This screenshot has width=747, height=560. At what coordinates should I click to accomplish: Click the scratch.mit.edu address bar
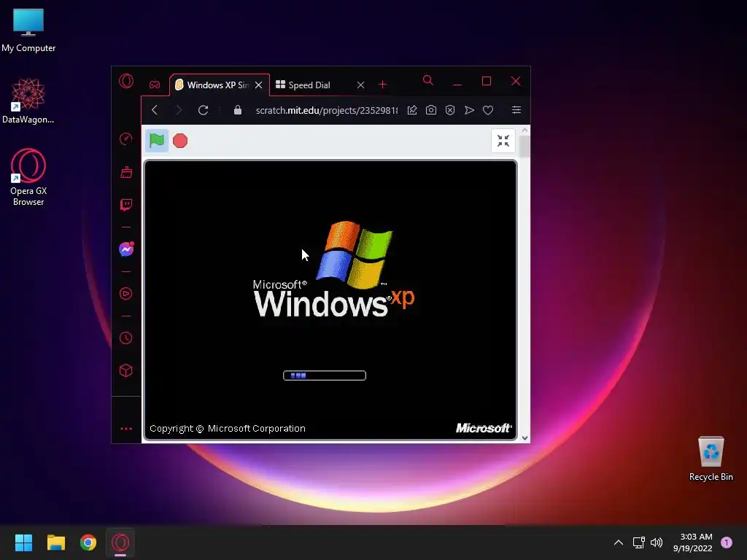click(326, 110)
